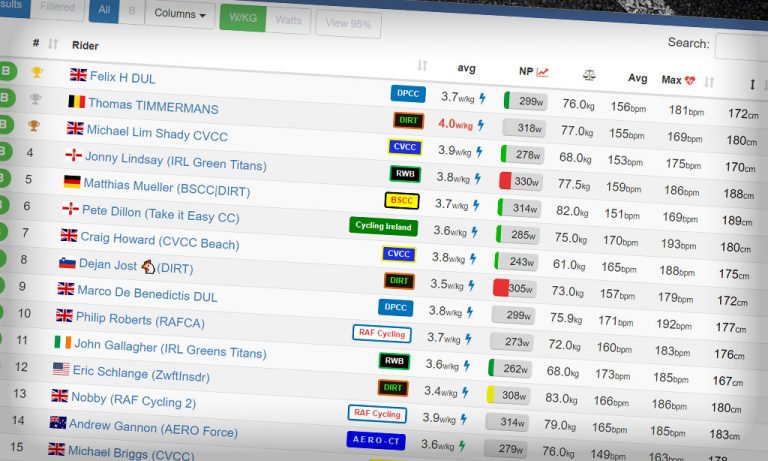Sort by Max heart rate column arrows
This screenshot has width=768, height=461.
[x=710, y=83]
